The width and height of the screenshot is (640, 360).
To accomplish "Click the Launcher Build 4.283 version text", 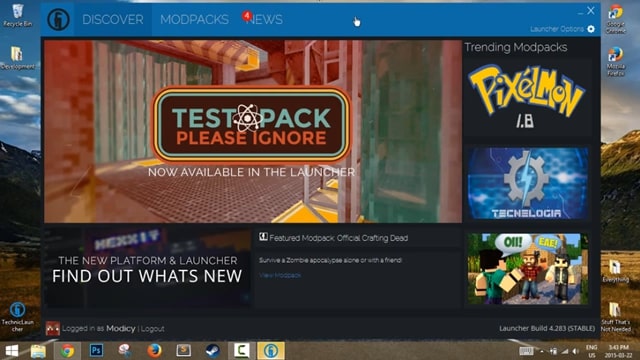I will (547, 328).
